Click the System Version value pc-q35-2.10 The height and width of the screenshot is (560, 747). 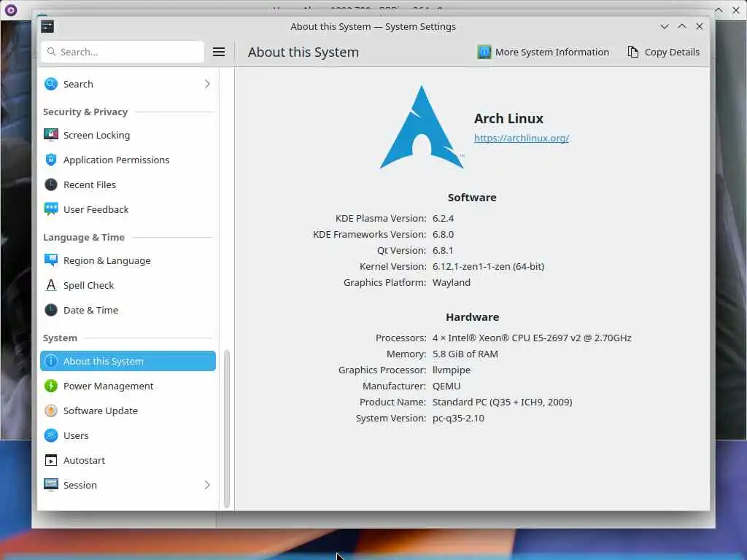coord(458,418)
